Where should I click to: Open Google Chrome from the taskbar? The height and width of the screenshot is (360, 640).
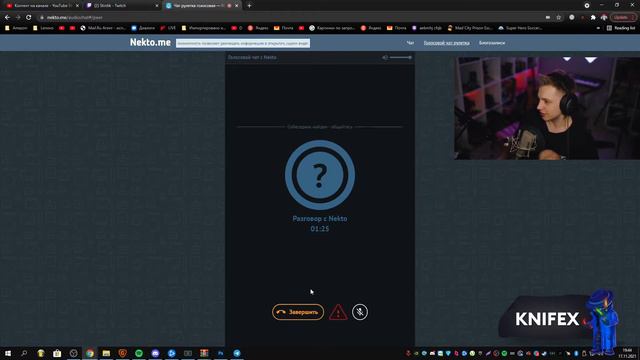(90, 353)
